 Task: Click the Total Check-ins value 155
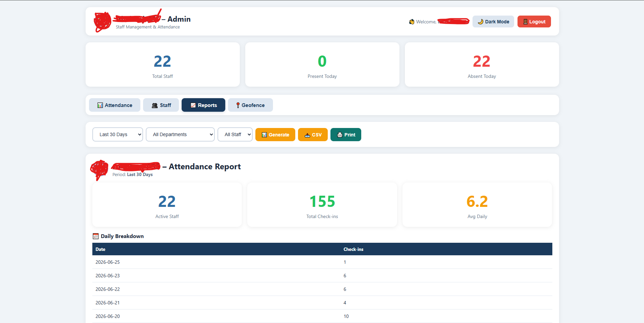pyautogui.click(x=322, y=201)
